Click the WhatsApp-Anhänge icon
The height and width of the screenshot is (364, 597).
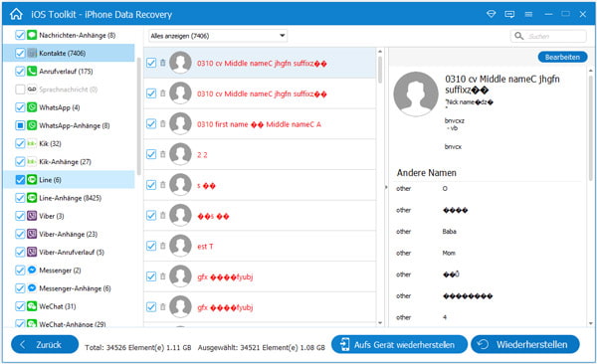(32, 125)
